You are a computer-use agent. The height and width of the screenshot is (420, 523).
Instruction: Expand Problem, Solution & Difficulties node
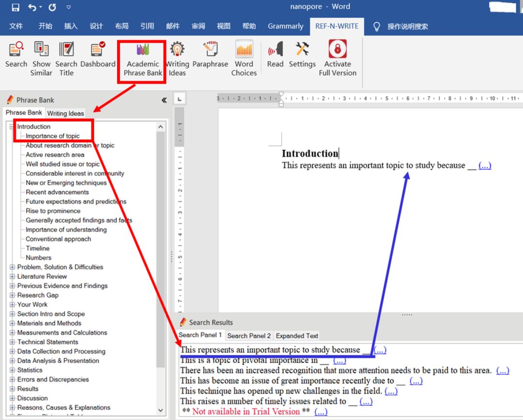point(12,267)
